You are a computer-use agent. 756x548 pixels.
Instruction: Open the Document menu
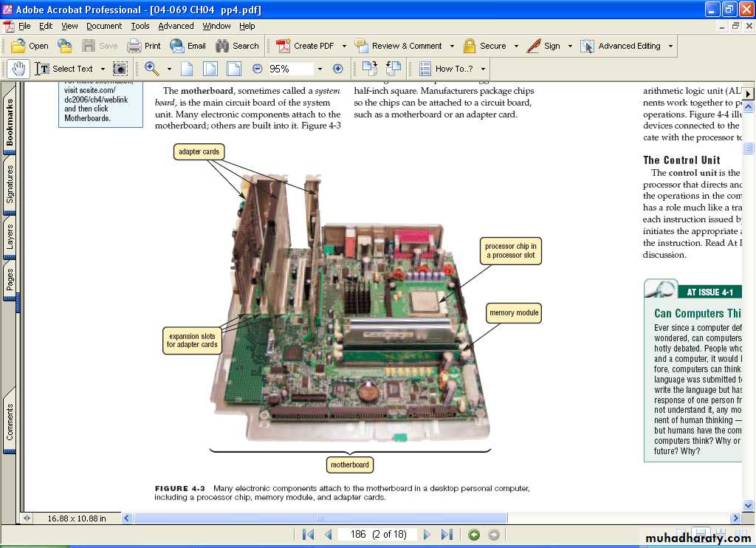104,26
